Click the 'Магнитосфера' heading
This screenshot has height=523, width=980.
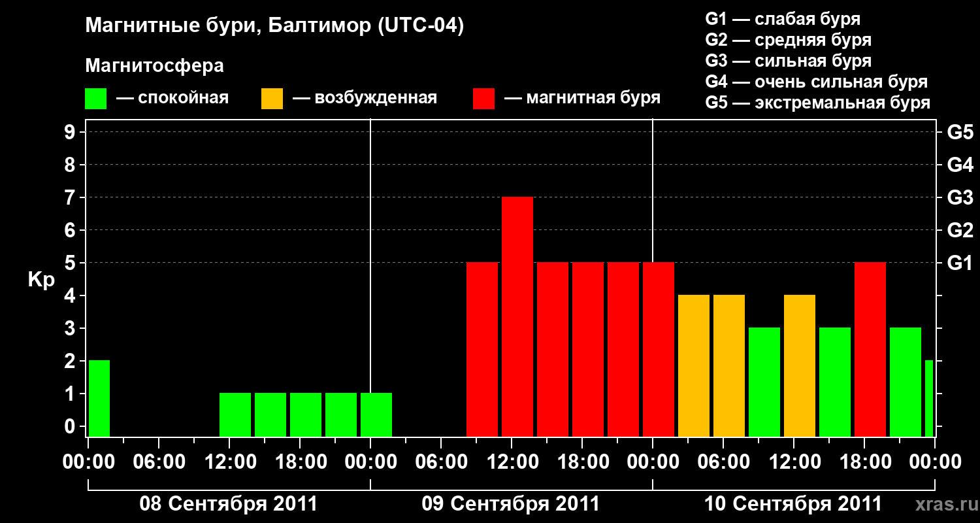[155, 66]
